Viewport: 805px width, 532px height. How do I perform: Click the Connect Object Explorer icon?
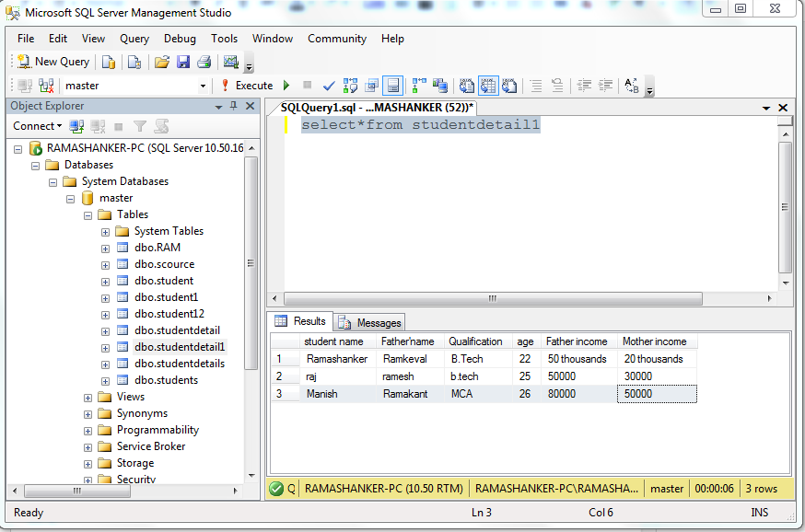[76, 126]
